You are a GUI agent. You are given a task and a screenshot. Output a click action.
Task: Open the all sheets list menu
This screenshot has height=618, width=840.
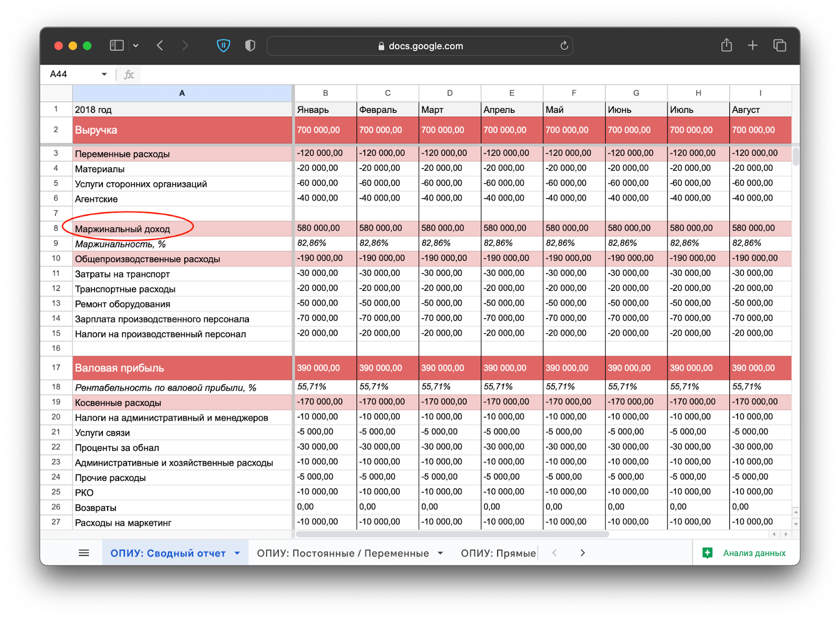click(x=84, y=553)
